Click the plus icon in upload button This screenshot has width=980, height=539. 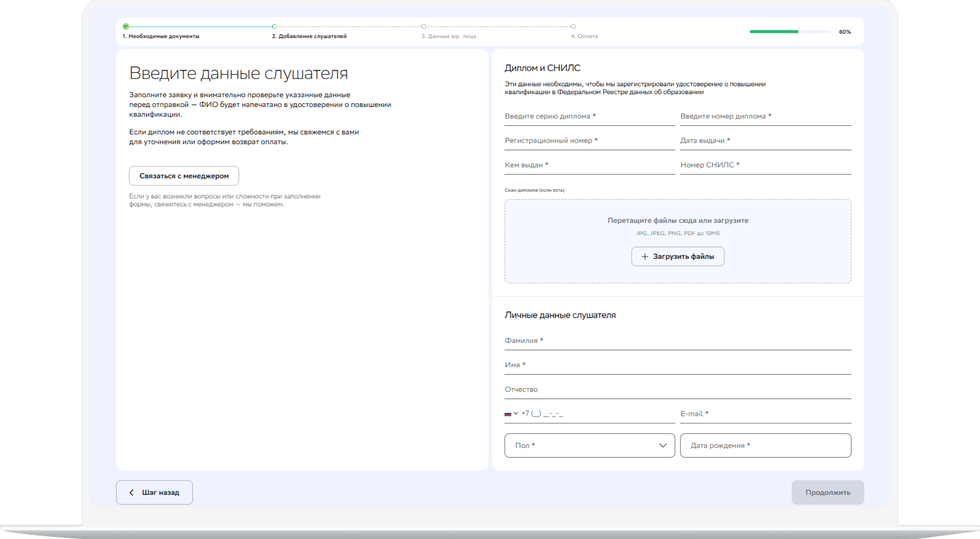pyautogui.click(x=644, y=256)
